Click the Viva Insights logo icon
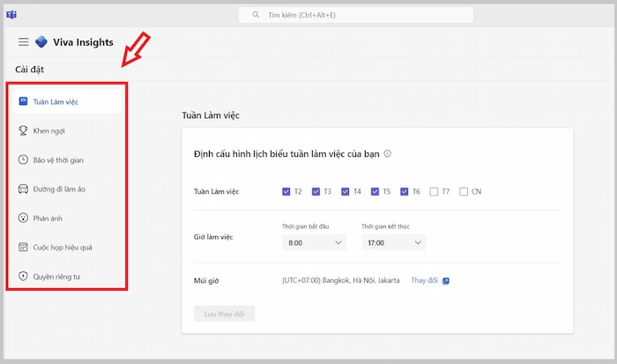The image size is (617, 364). (41, 41)
